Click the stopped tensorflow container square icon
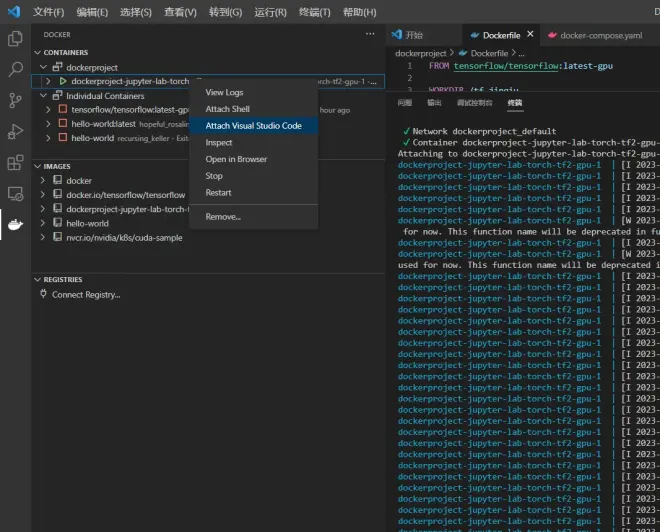Viewport: 660px width, 532px height. (x=63, y=109)
